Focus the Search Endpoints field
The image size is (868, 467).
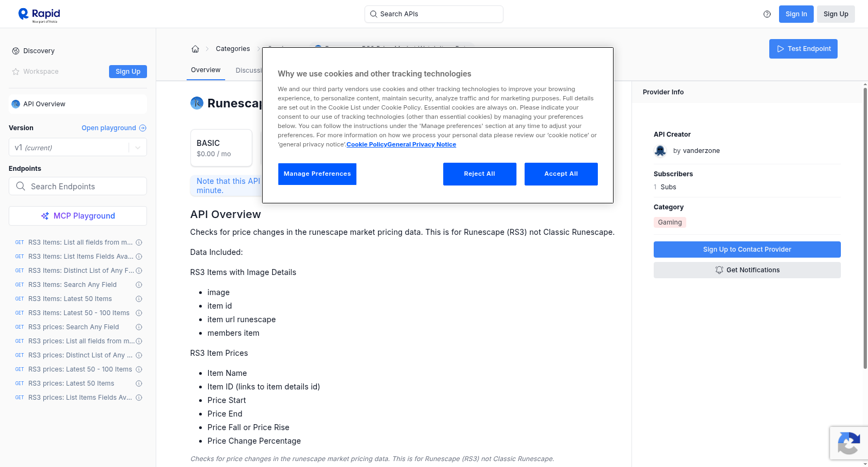pyautogui.click(x=78, y=186)
